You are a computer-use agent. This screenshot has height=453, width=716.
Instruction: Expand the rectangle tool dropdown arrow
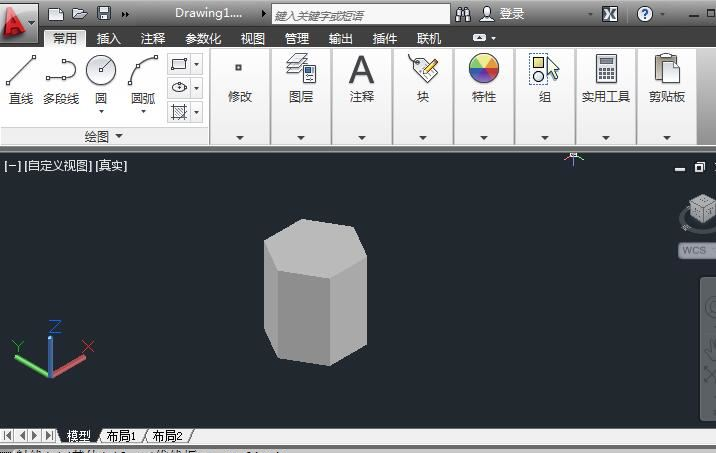tap(196, 64)
